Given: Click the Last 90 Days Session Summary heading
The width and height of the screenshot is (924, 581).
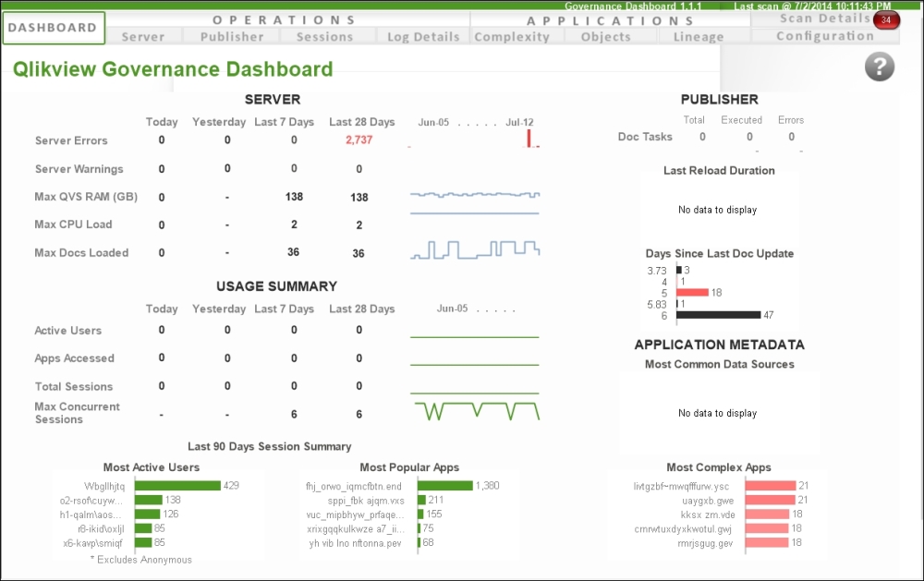Looking at the screenshot, I should pos(269,447).
